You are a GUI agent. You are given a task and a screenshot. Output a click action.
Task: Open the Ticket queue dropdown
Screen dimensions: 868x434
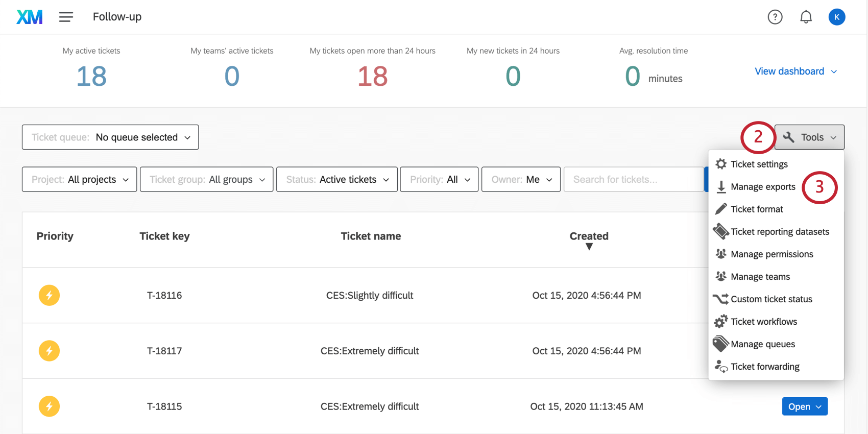point(110,137)
